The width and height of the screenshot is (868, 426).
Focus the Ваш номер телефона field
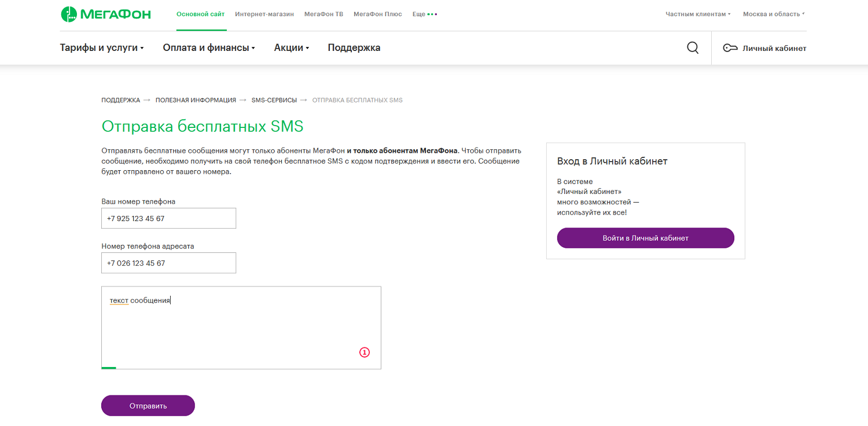coord(168,218)
